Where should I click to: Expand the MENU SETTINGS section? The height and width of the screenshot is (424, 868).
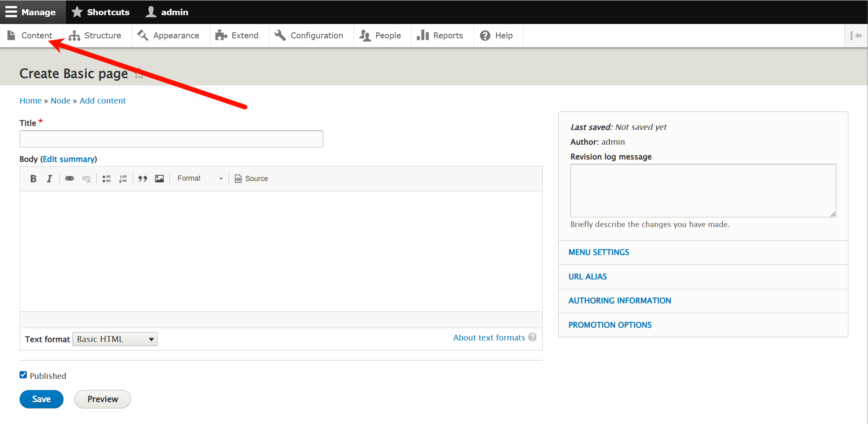coord(599,253)
